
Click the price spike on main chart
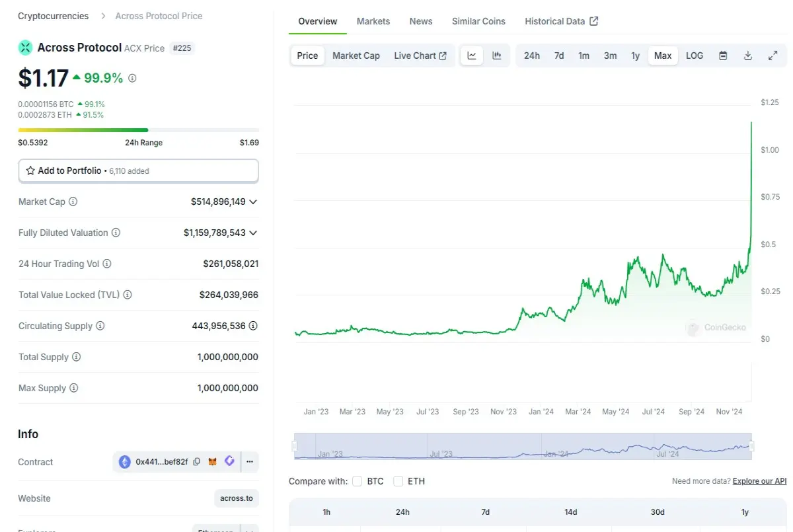(x=751, y=185)
